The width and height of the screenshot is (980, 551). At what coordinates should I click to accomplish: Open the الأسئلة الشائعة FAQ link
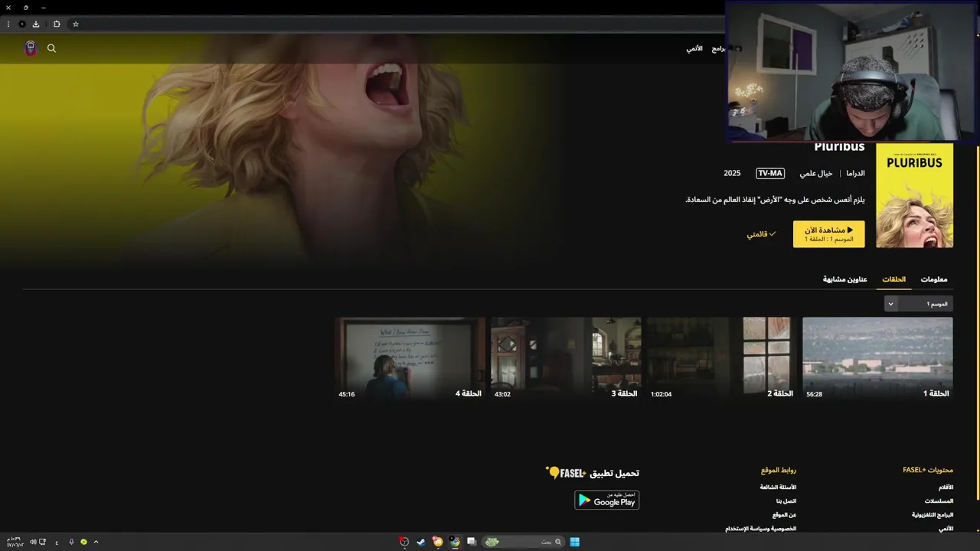click(x=778, y=487)
